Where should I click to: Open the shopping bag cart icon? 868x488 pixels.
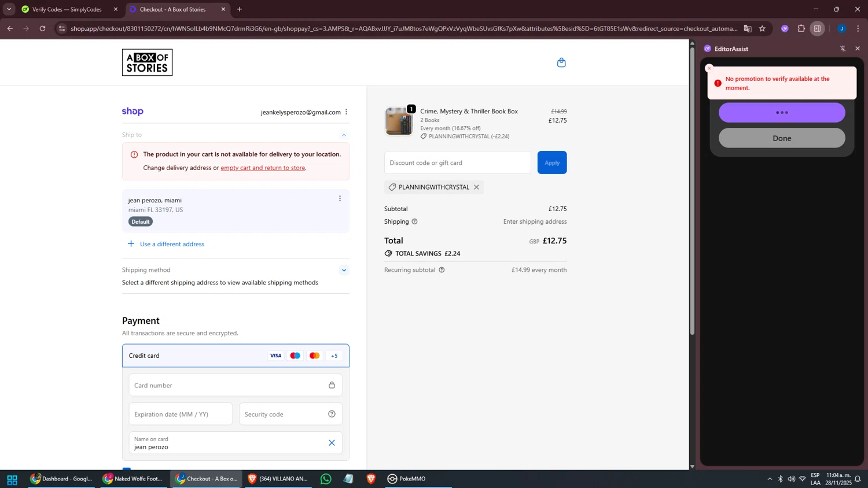click(561, 62)
